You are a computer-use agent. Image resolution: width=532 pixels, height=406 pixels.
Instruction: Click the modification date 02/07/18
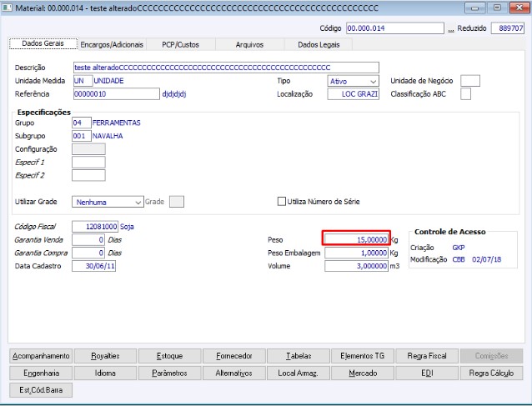coord(486,259)
